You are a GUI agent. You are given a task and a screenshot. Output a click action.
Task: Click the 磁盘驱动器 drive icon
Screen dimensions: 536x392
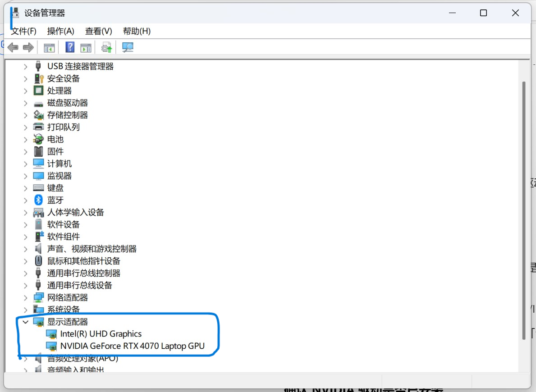click(38, 104)
